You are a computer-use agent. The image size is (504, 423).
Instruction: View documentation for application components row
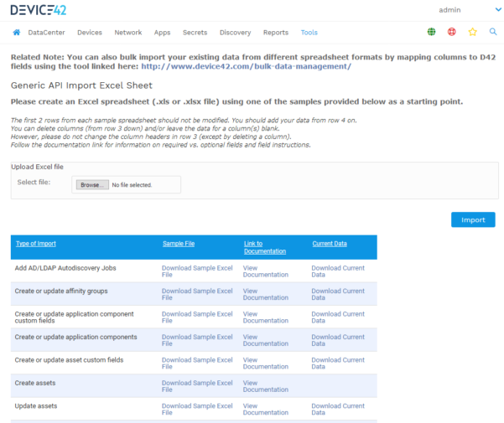(266, 340)
